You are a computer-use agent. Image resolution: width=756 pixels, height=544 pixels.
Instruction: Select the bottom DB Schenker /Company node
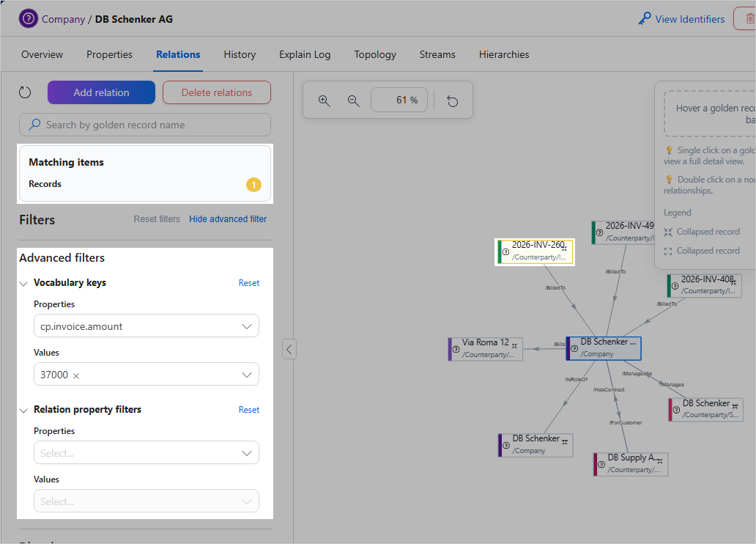point(535,445)
